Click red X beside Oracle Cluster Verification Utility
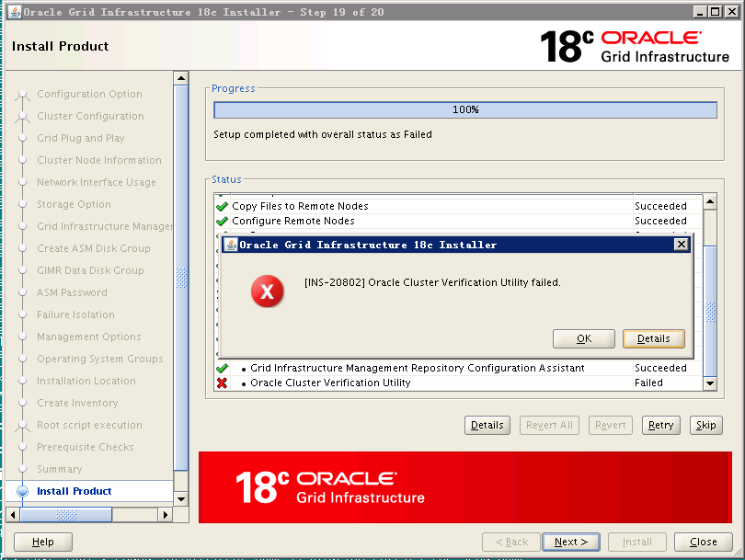Screen dimensions: 745x560 click(222, 383)
